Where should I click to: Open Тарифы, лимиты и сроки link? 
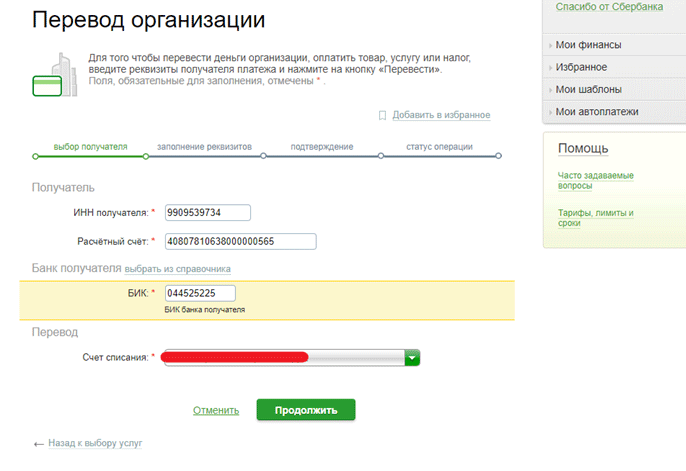click(x=595, y=218)
